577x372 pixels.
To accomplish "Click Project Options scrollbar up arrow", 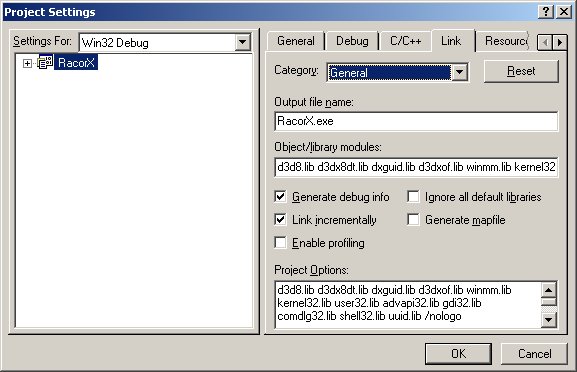I will click(x=549, y=290).
